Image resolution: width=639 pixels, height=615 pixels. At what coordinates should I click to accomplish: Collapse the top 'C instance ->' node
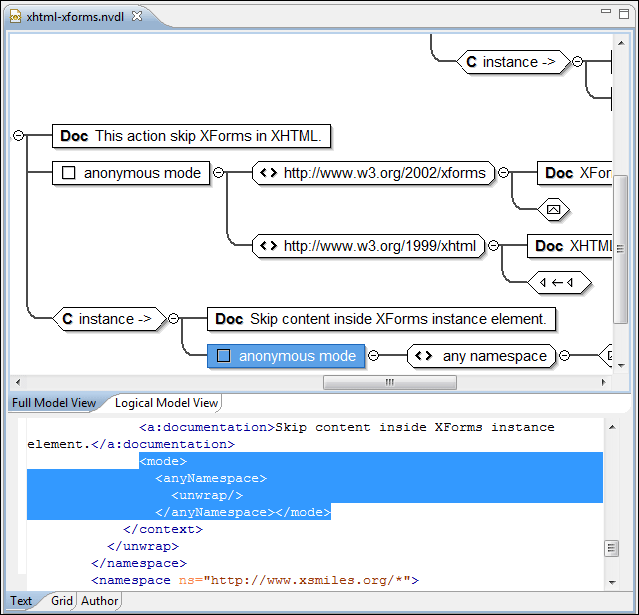tap(577, 62)
